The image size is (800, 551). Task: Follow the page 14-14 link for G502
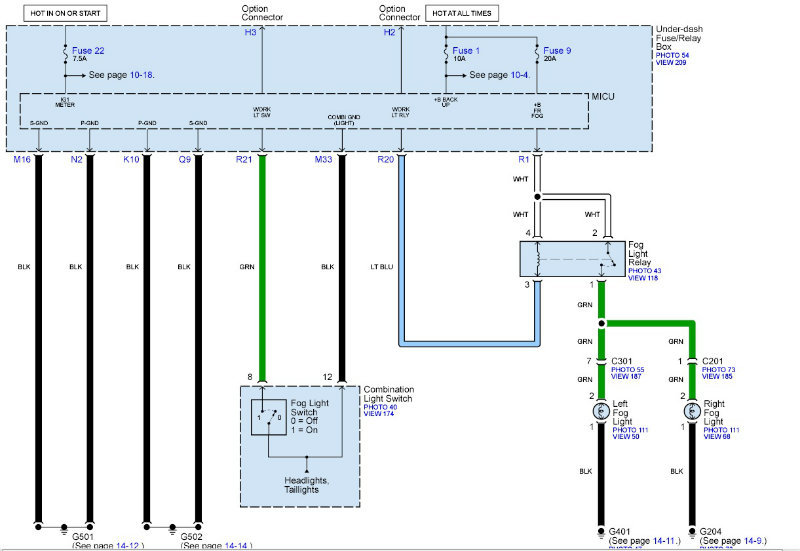236,546
